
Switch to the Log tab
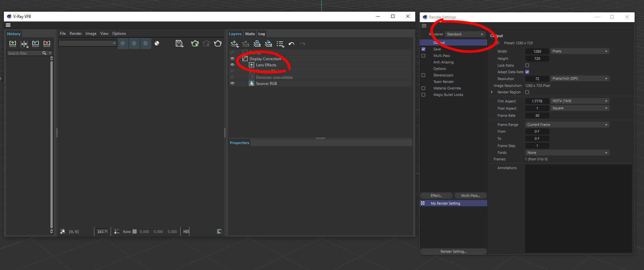click(x=262, y=34)
